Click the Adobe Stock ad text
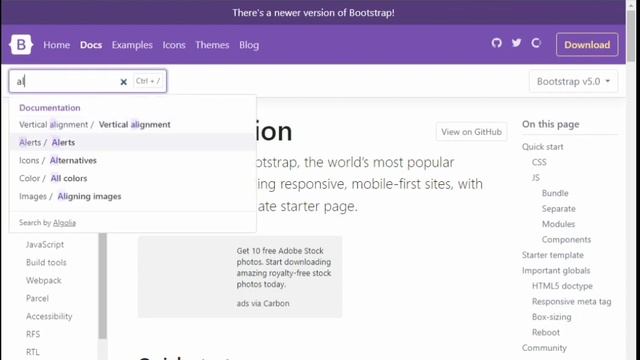This screenshot has width=640, height=360. [x=284, y=267]
